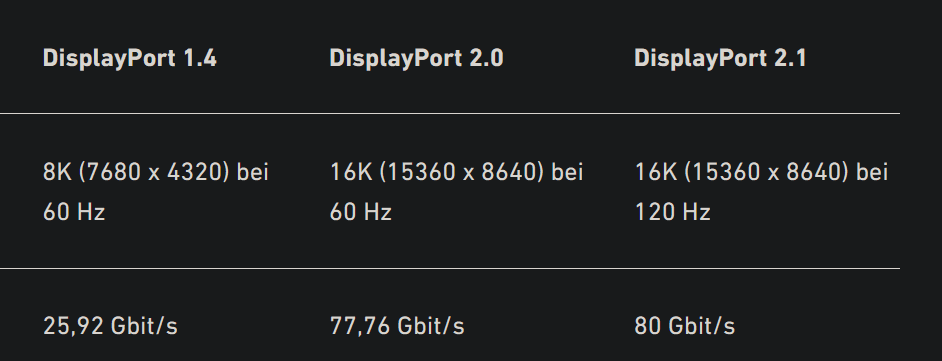The width and height of the screenshot is (942, 361).
Task: Click 16K label in DisplayPort 2.1 column
Action: (656, 172)
